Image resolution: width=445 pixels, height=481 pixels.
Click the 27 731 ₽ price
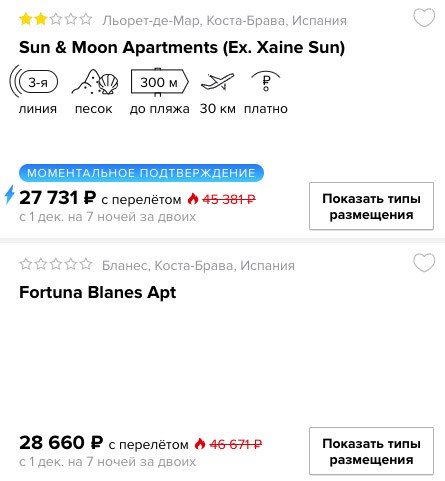pyautogui.click(x=58, y=198)
